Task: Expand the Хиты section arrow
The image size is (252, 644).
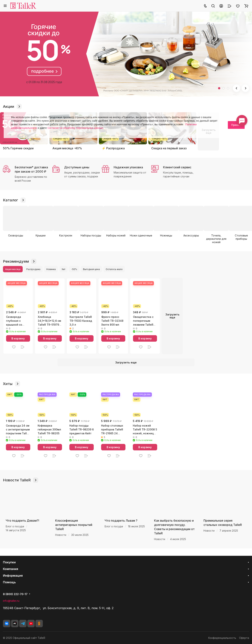Action: click(18, 384)
